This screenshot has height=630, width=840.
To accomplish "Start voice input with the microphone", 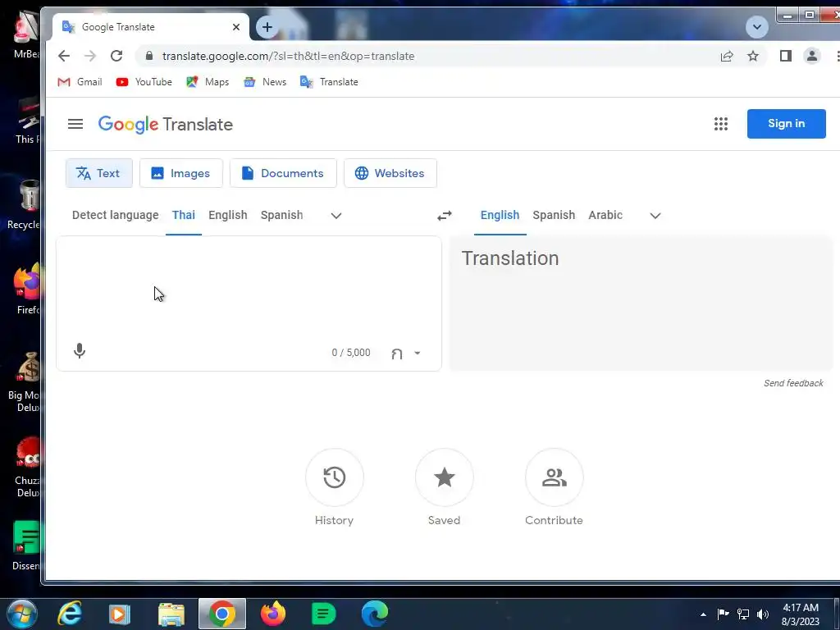I will coord(80,351).
